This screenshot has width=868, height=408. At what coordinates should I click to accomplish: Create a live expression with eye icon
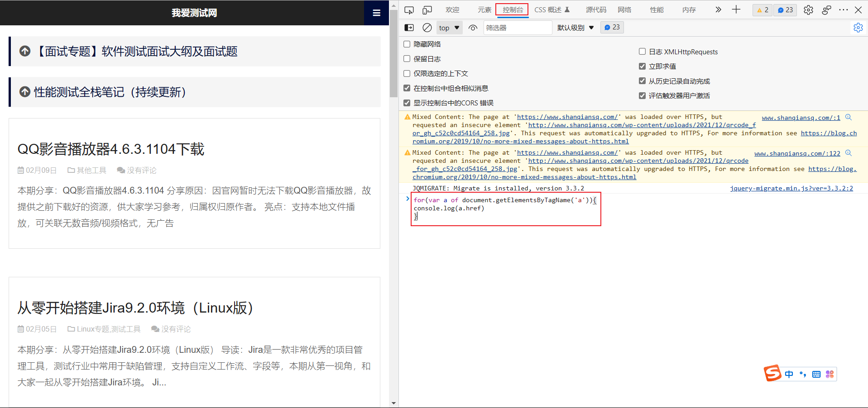[473, 28]
